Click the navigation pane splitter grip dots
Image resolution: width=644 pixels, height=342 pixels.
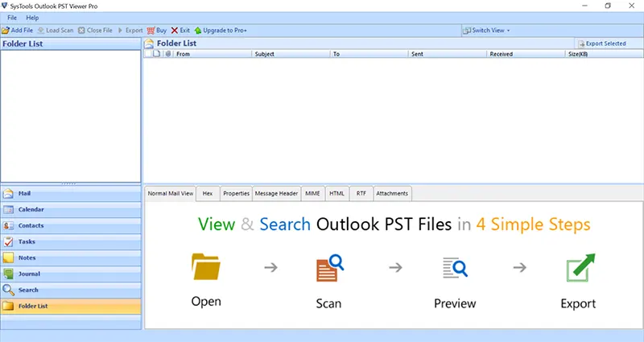coord(68,183)
